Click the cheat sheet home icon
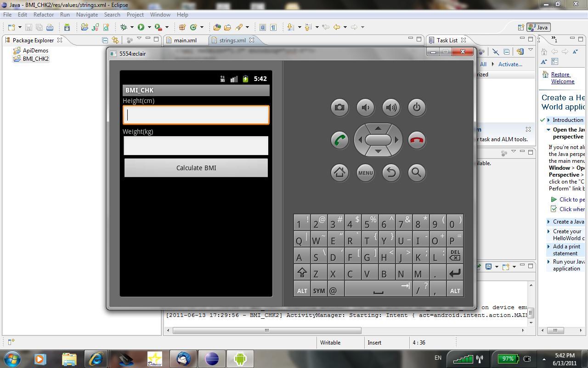The image size is (588, 368). pyautogui.click(x=544, y=52)
